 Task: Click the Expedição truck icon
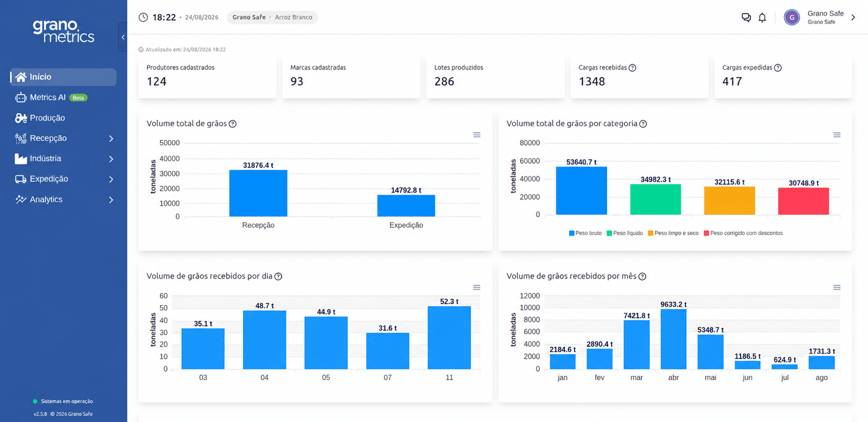[x=20, y=179]
